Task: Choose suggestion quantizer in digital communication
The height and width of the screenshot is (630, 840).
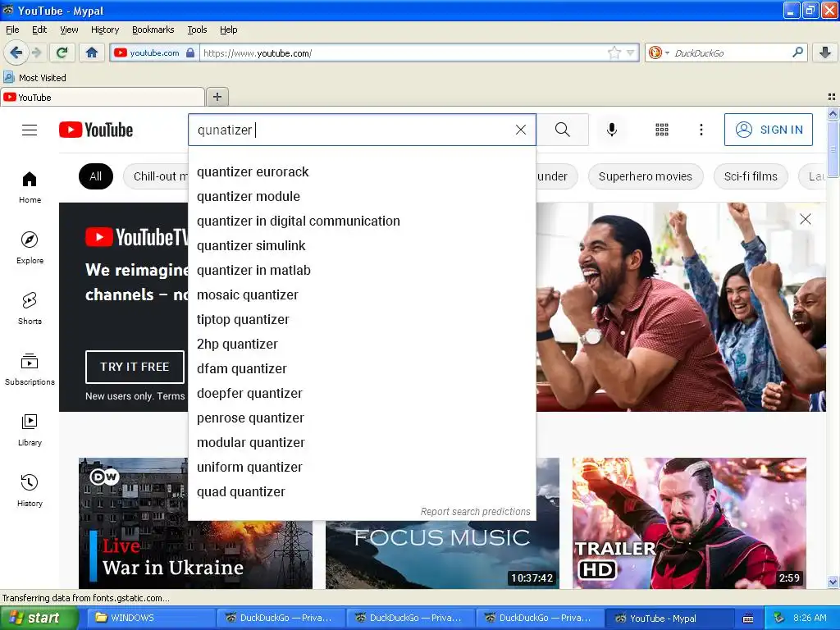Action: [x=362, y=221]
